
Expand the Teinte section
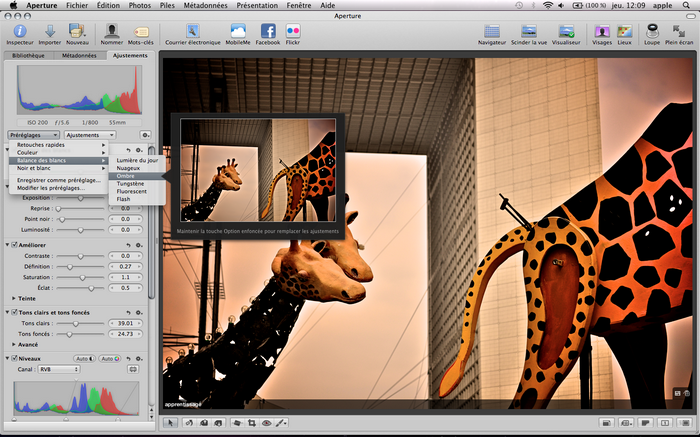coord(14,298)
